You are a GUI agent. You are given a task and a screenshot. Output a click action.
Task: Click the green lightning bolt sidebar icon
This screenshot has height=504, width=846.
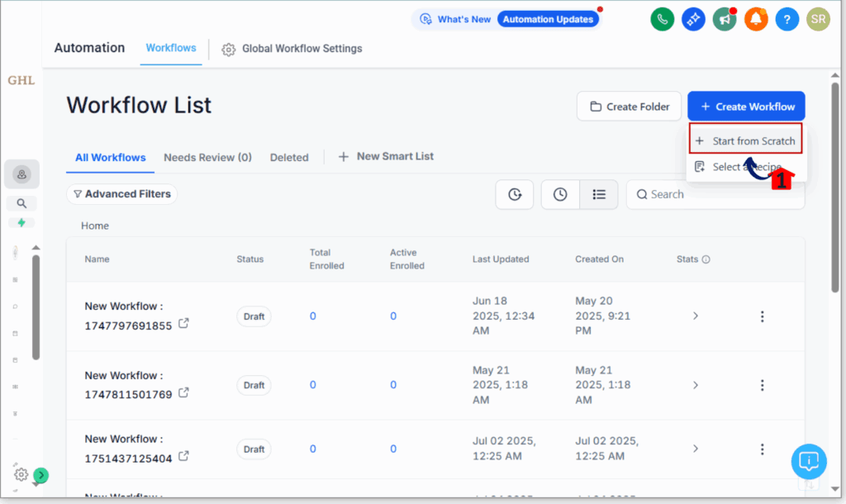click(x=21, y=222)
